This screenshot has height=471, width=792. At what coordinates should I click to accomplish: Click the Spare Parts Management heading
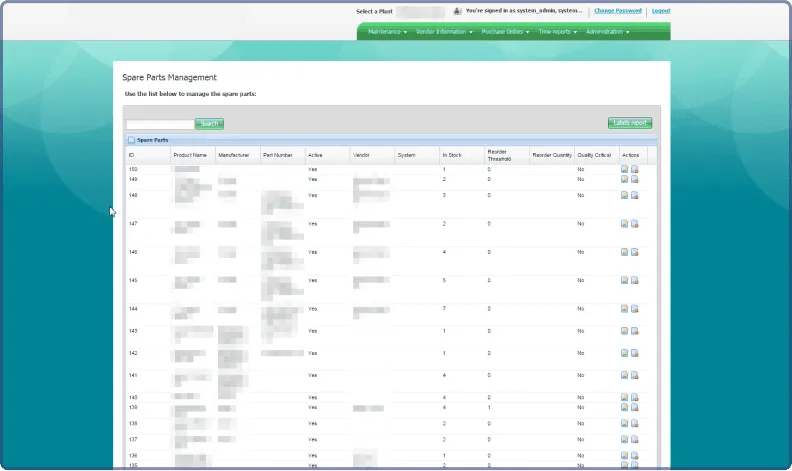click(169, 77)
